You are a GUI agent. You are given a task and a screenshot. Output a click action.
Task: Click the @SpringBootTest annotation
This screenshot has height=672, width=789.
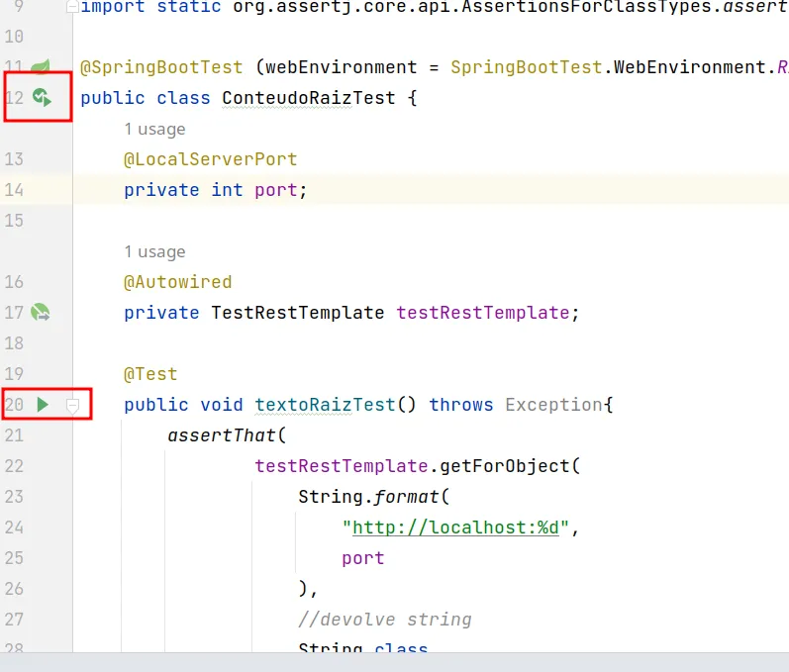pyautogui.click(x=161, y=67)
